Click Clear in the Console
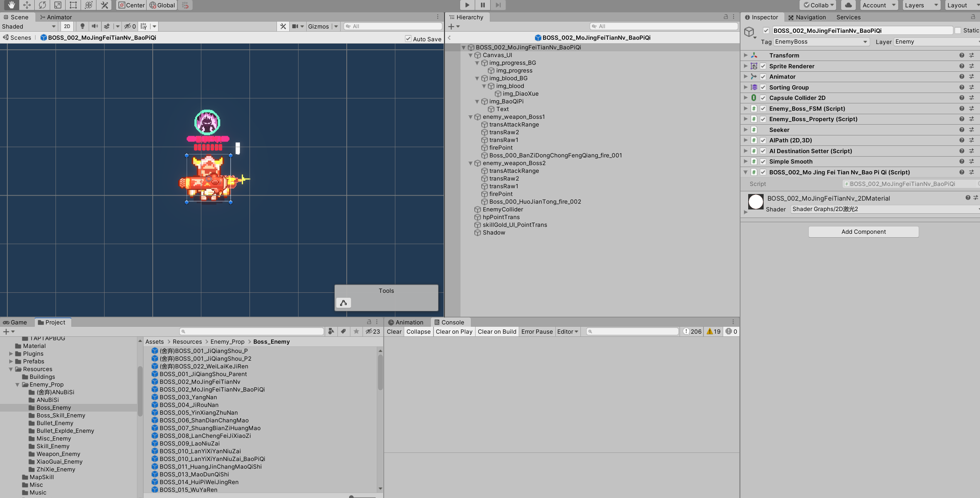Viewport: 980px width, 498px height. click(x=394, y=331)
